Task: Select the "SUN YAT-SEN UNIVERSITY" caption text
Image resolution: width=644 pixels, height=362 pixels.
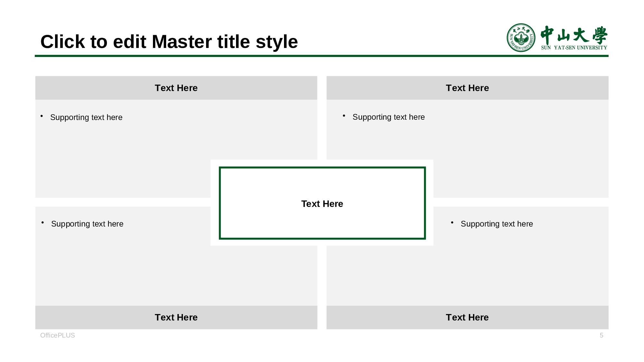Action: pos(574,48)
